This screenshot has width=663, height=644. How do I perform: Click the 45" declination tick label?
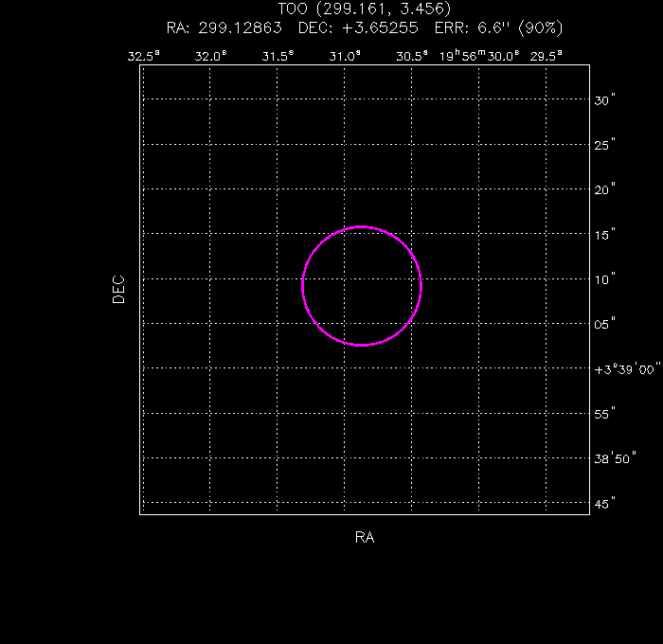(604, 504)
